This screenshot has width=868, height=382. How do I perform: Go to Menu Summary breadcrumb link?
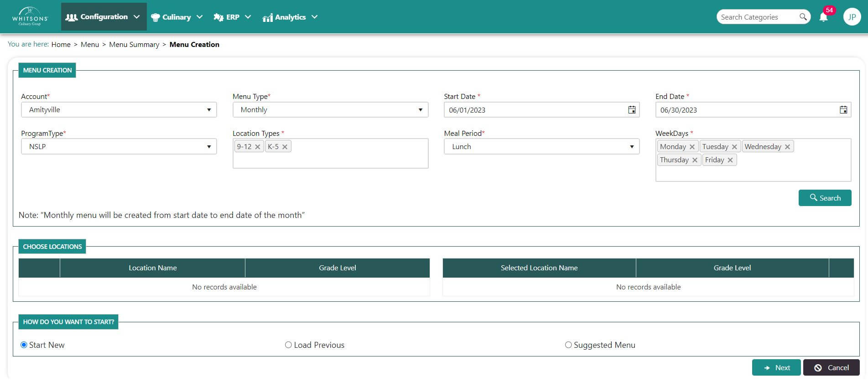(134, 45)
